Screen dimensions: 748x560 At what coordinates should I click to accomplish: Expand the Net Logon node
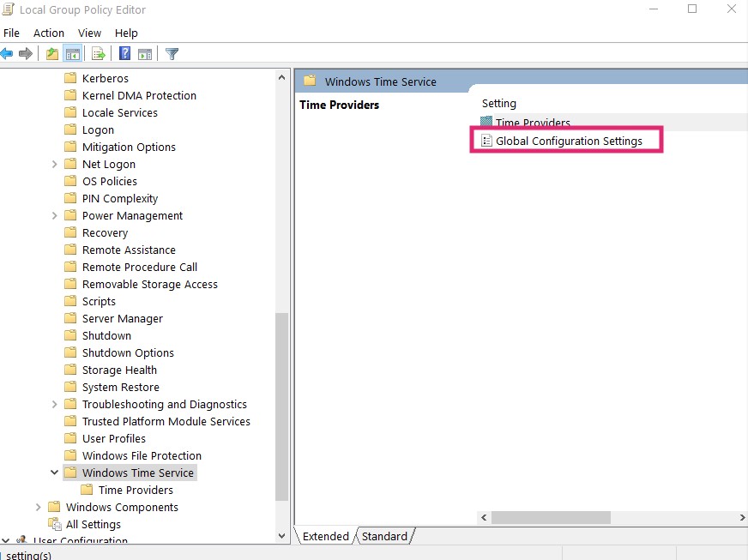[x=54, y=164]
